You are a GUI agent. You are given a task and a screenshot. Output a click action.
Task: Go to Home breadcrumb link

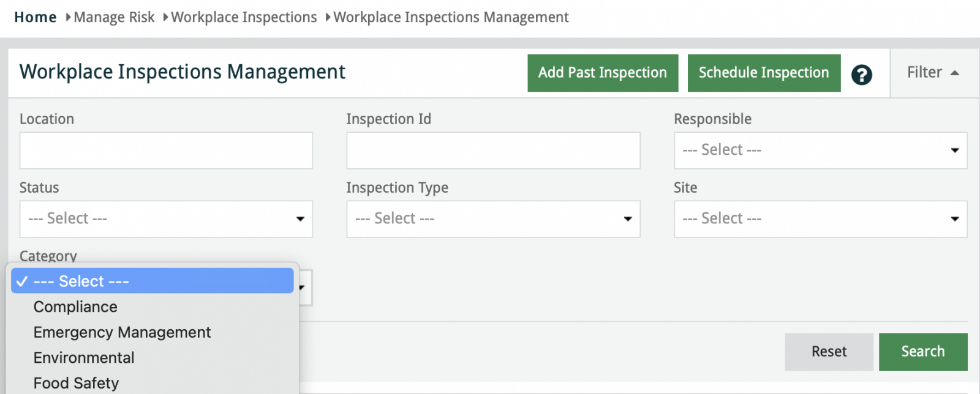36,17
